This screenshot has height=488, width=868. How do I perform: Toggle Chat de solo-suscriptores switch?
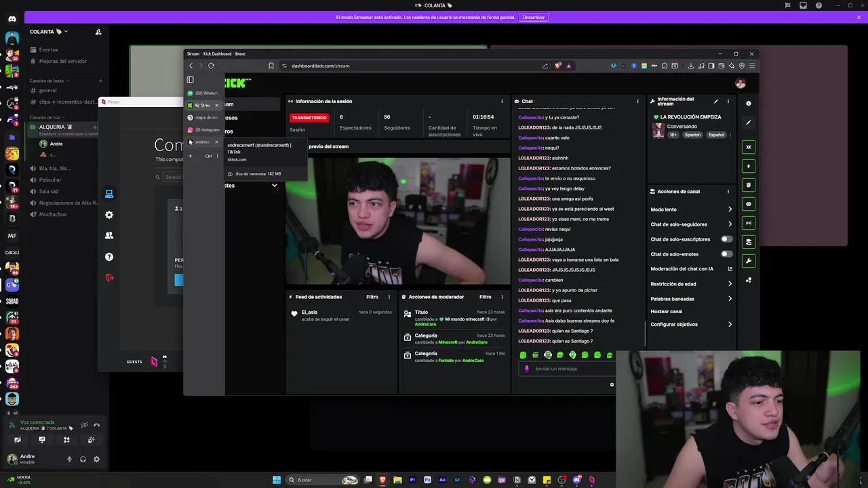pos(726,239)
